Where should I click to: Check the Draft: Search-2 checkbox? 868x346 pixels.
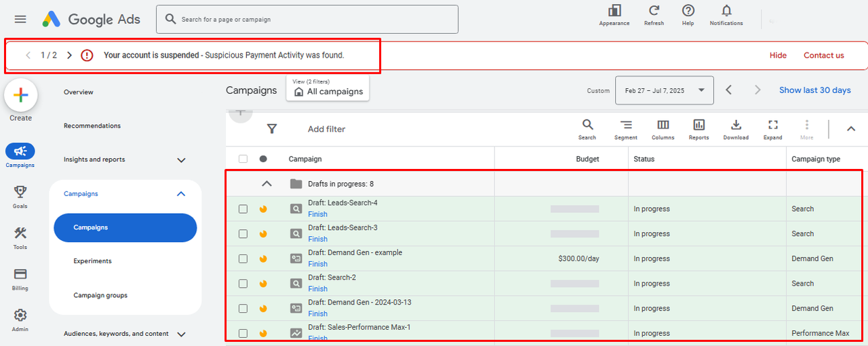[x=243, y=284]
